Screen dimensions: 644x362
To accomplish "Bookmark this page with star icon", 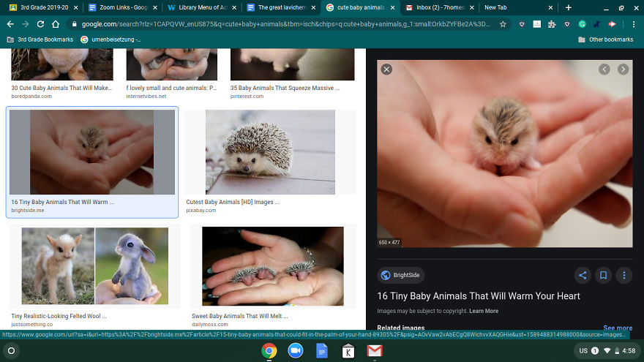I will 503,24.
